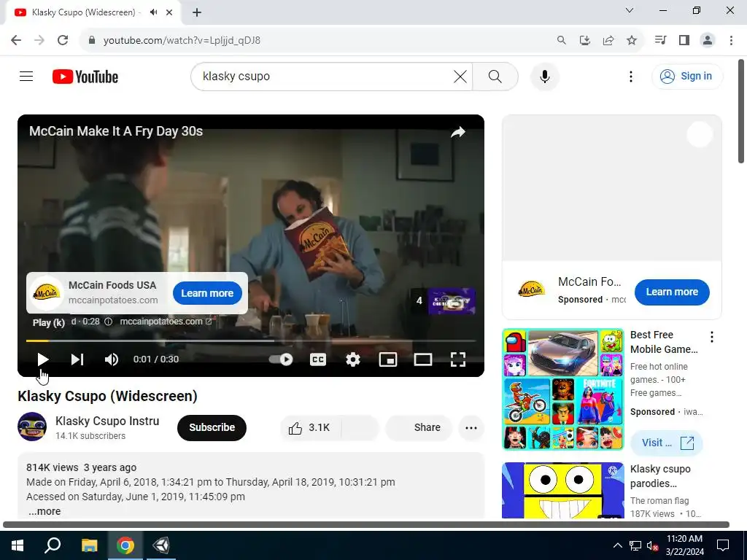Image resolution: width=747 pixels, height=560 pixels.
Task: Toggle Chrome side panel
Action: pos(684,41)
